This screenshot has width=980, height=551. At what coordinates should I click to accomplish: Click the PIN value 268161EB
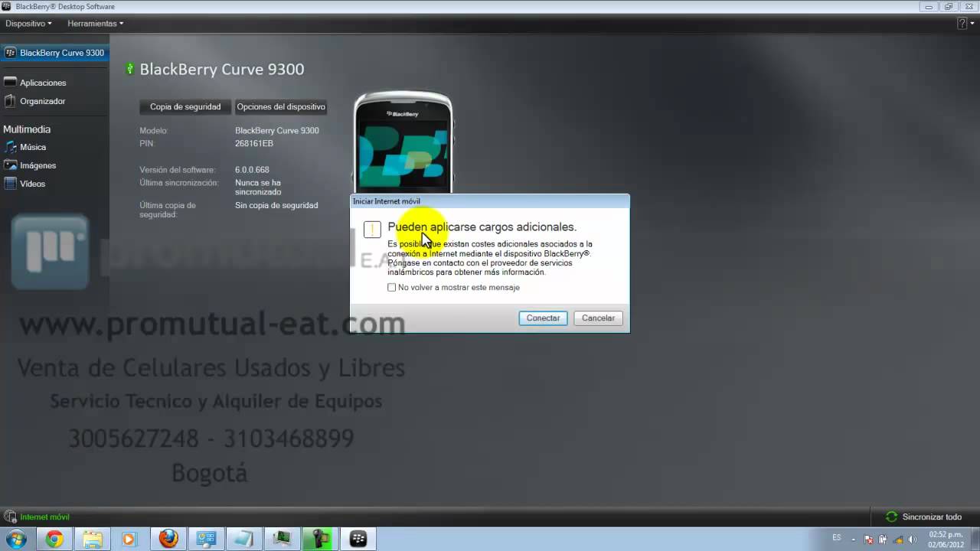point(254,143)
